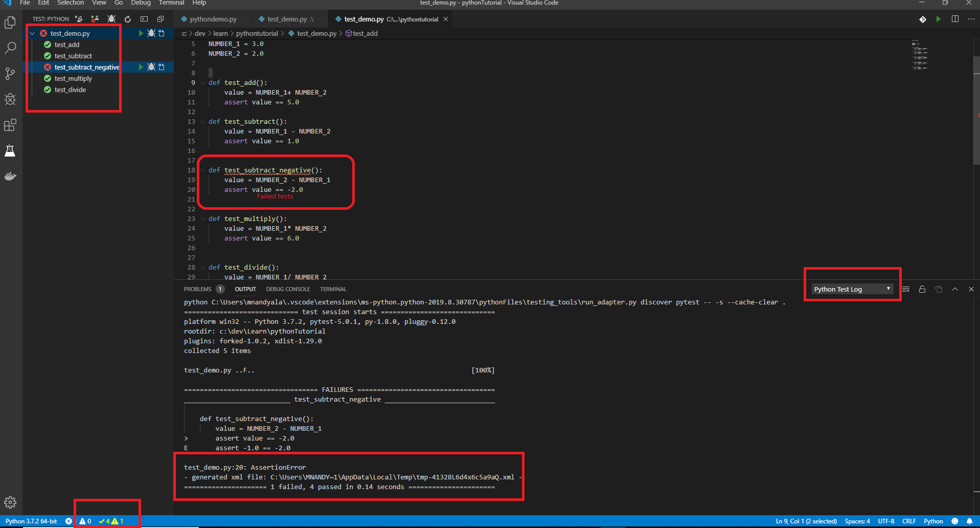Open Extensions view in activity bar
Image resolution: width=980 pixels, height=528 pixels.
10,125
